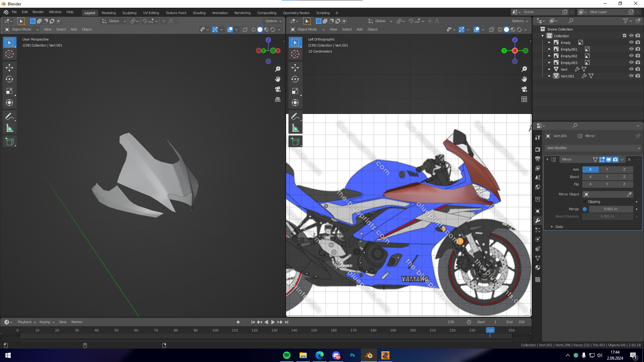Open the Material Properties tab
Viewport: 644px width, 362px height.
point(538,267)
